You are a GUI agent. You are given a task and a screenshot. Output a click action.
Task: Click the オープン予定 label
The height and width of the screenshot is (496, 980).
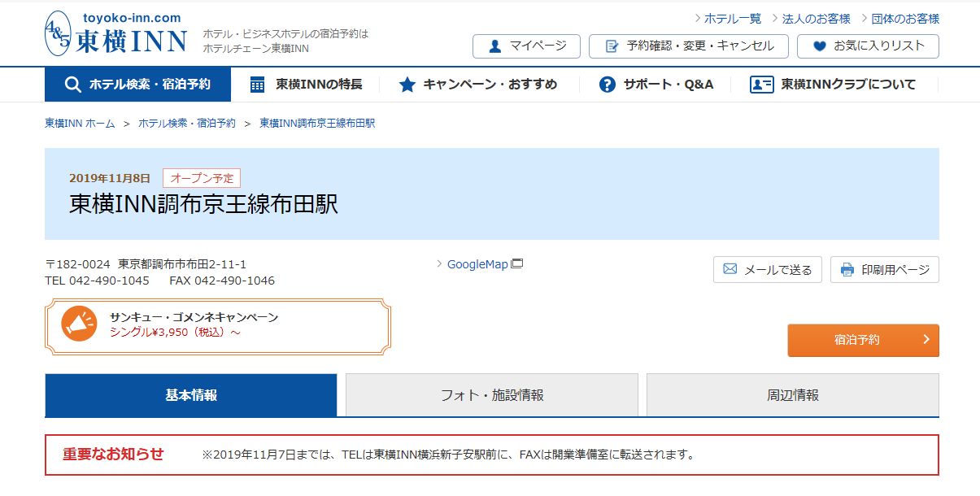click(x=202, y=178)
